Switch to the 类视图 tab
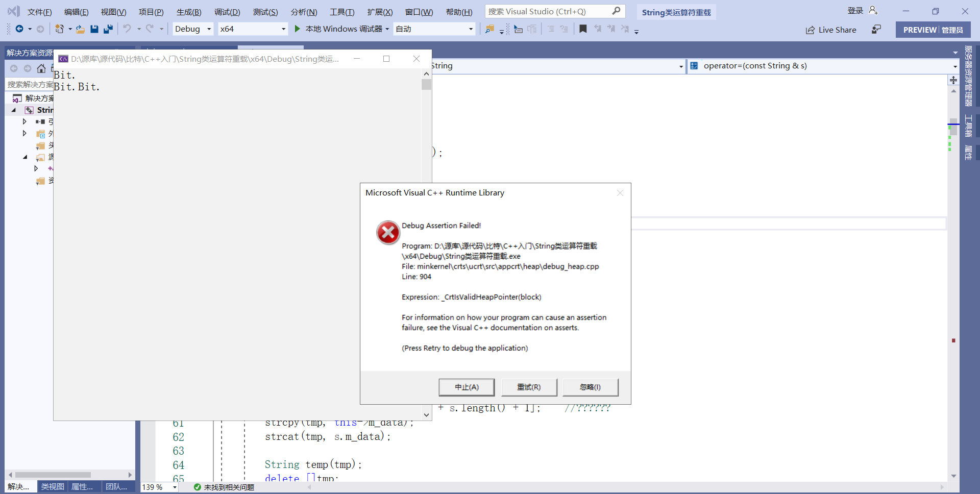 (x=53, y=487)
